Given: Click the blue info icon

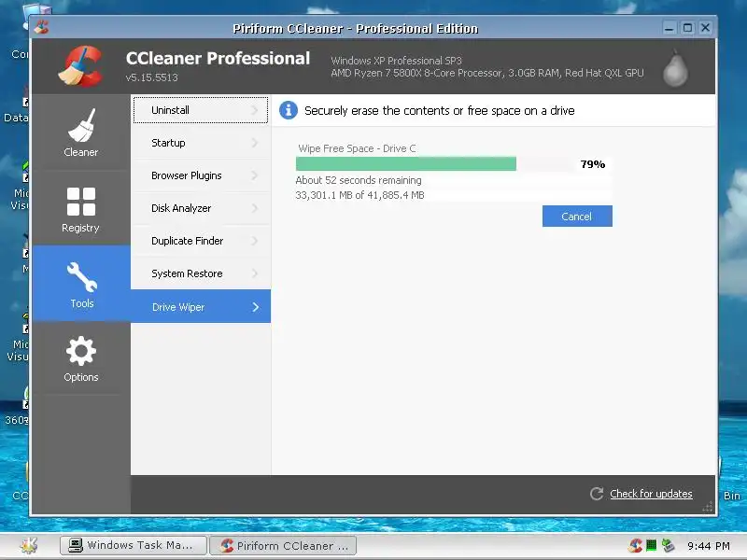Looking at the screenshot, I should pos(289,110).
